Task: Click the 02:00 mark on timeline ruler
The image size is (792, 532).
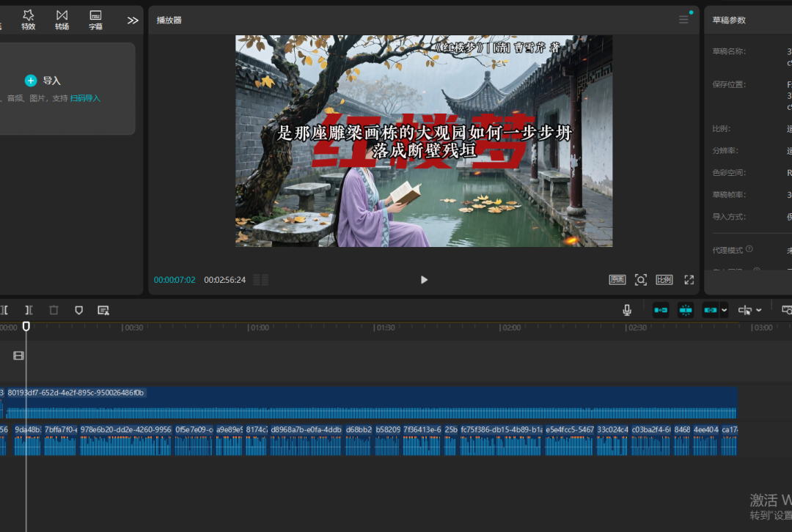Action: click(510, 328)
